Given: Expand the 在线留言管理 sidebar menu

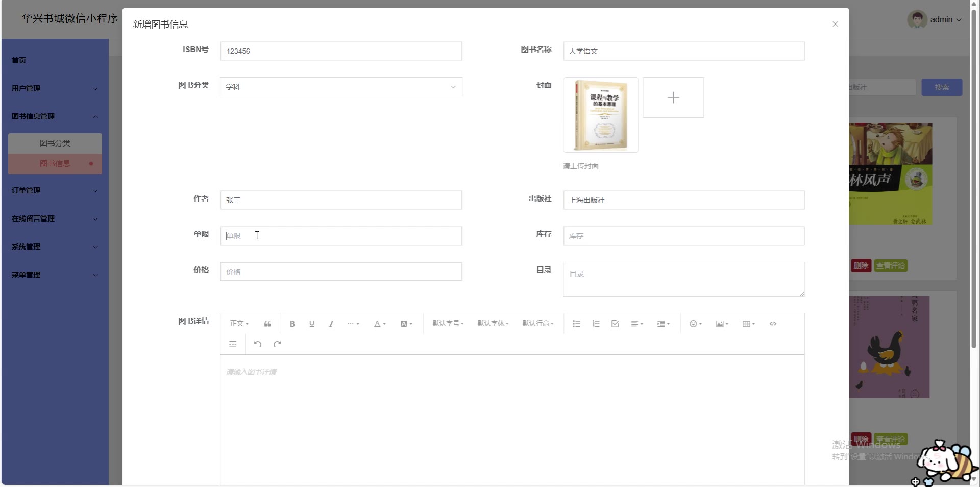Looking at the screenshot, I should pos(55,218).
